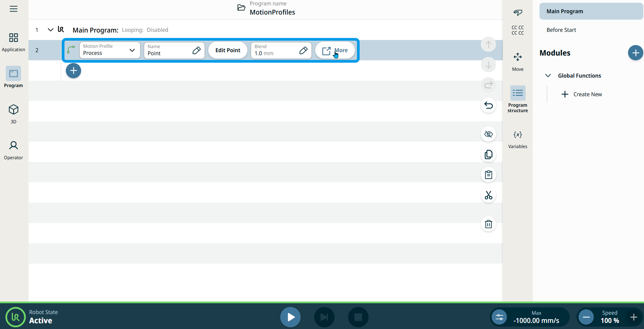Click the paste clipboard icon
644x329 pixels.
(x=488, y=175)
